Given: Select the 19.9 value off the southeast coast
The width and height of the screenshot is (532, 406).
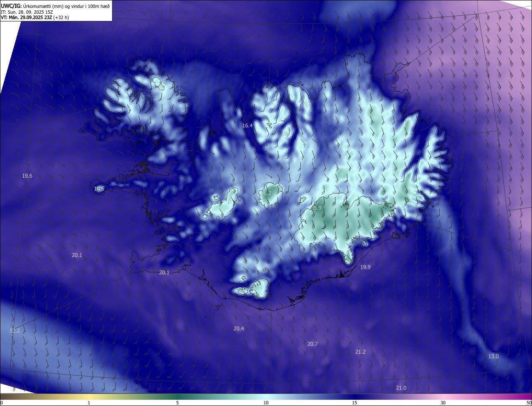Looking at the screenshot, I should tap(365, 267).
